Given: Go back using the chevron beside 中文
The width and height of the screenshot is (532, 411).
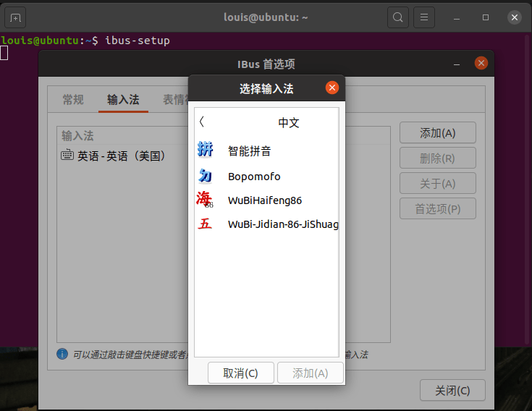Looking at the screenshot, I should pos(202,122).
